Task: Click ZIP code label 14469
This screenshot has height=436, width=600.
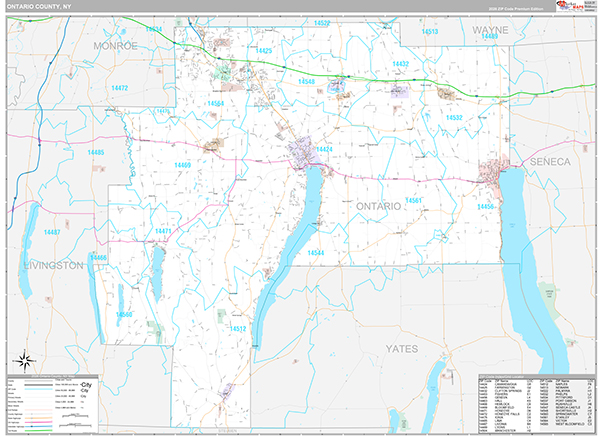Action: coord(183,165)
